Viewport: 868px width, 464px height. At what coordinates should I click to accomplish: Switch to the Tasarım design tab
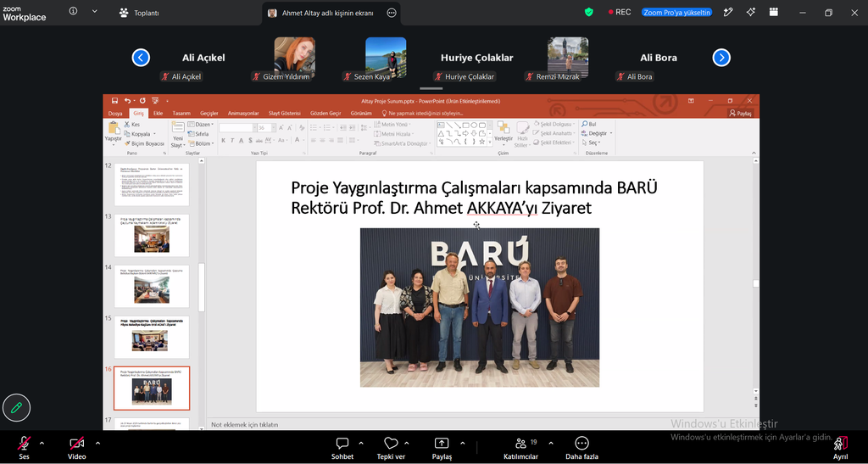(181, 114)
